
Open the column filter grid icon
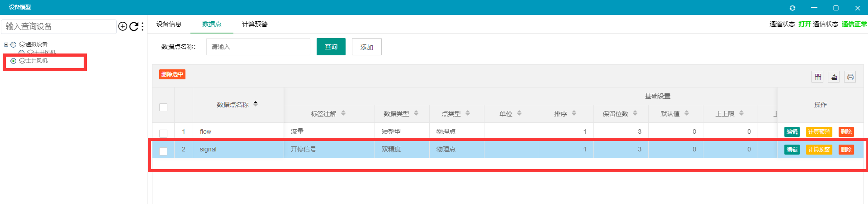pyautogui.click(x=818, y=77)
